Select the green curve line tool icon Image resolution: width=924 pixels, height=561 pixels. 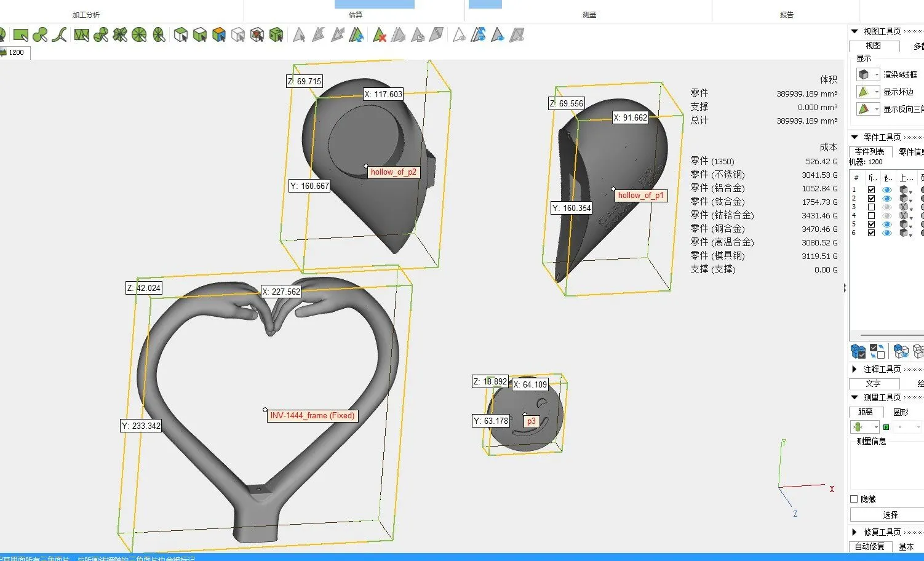[59, 35]
